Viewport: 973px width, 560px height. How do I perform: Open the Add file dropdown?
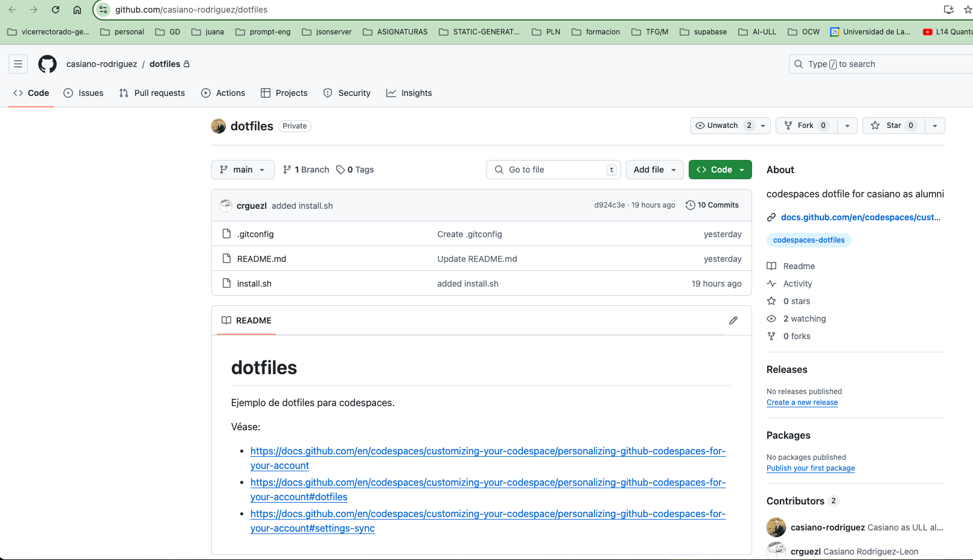(x=655, y=170)
